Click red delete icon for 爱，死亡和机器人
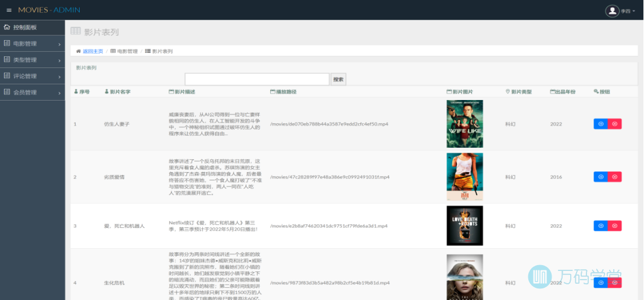 tap(615, 226)
